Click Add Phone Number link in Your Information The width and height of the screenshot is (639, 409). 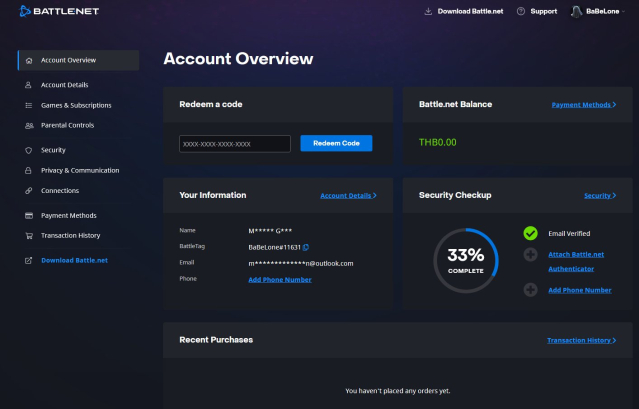click(x=279, y=280)
